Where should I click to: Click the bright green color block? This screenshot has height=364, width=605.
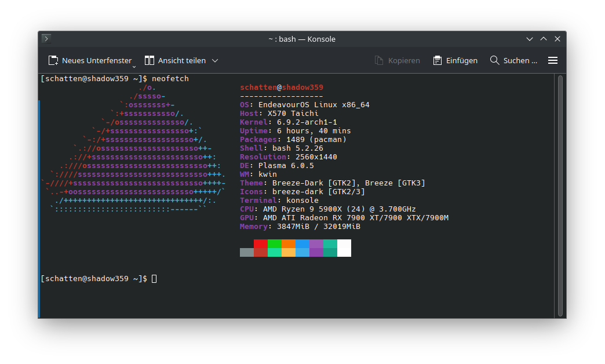[x=274, y=243]
